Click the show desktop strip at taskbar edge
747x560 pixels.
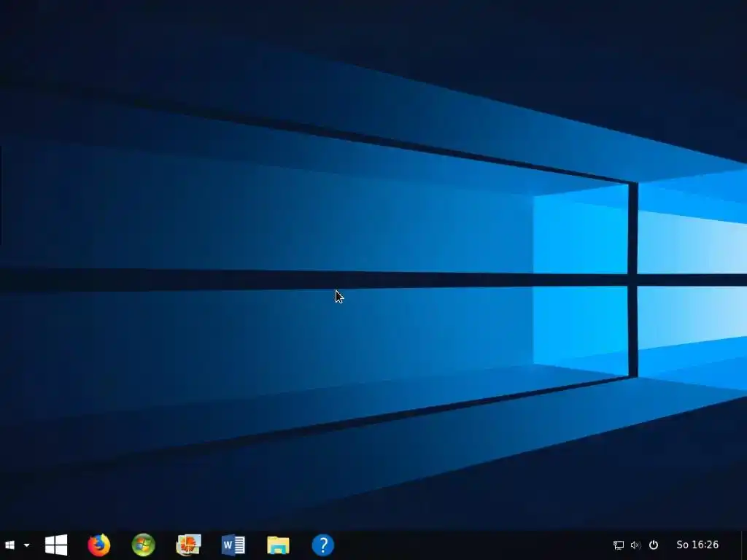(x=743, y=545)
